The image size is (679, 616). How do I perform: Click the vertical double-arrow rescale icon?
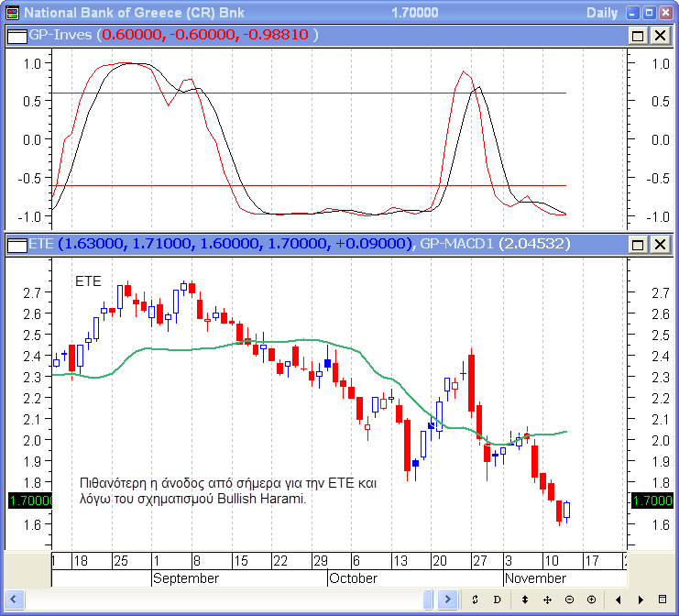(x=525, y=599)
